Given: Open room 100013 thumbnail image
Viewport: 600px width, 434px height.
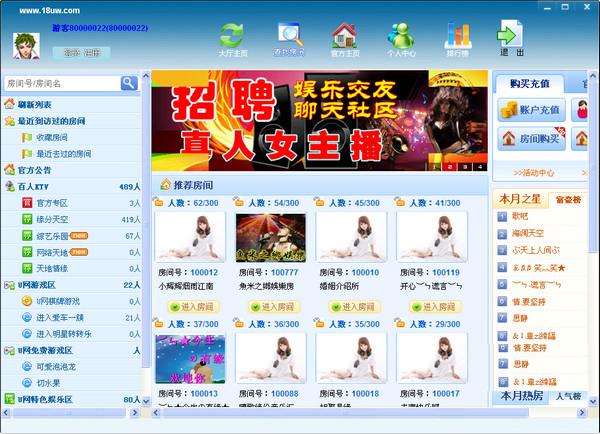Looking at the screenshot, I should (x=190, y=359).
